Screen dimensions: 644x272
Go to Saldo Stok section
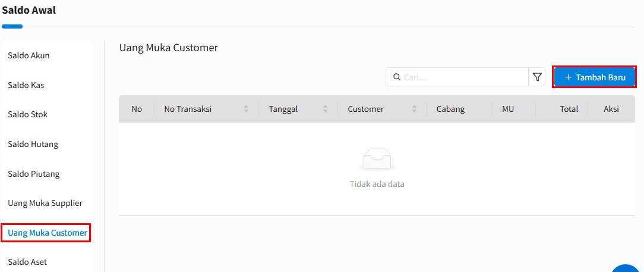click(27, 114)
